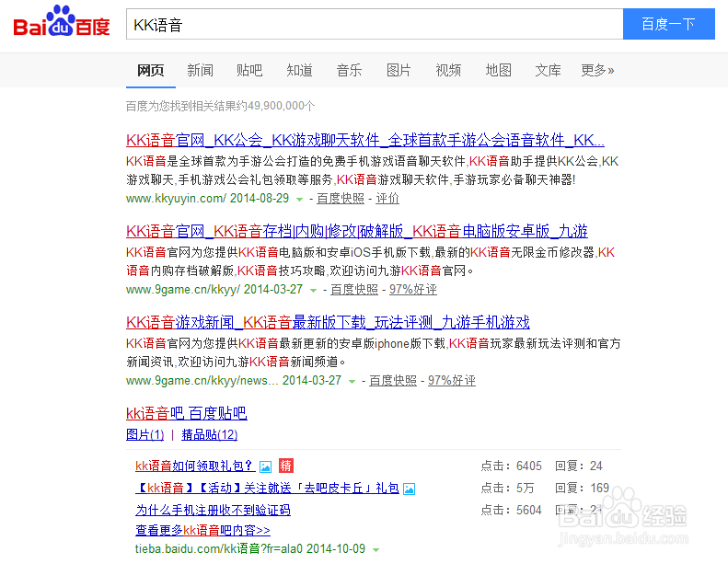Open KK语音游戏新闻 最新版下载 result
Viewport: 728px width, 564px height.
[x=328, y=322]
